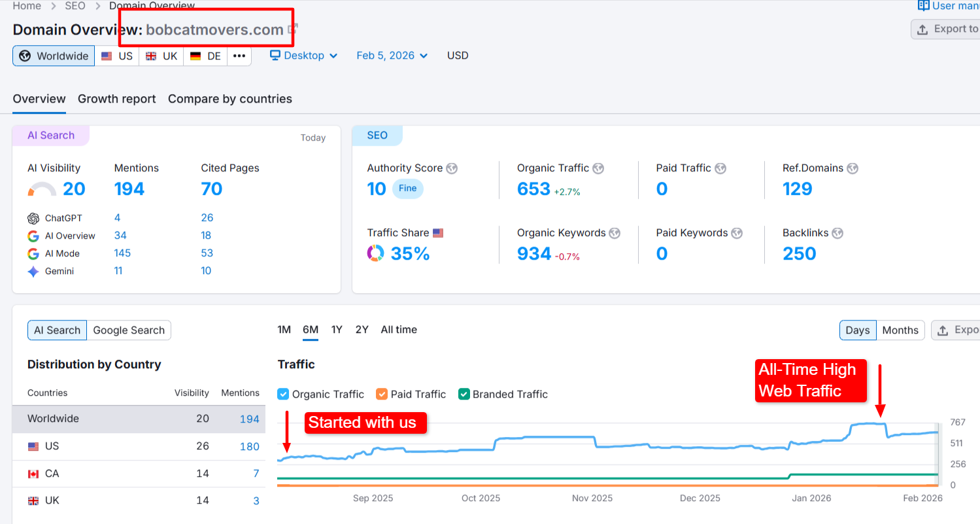Disable the Branded Traffic checkbox
This screenshot has width=980, height=524.
[x=464, y=394]
